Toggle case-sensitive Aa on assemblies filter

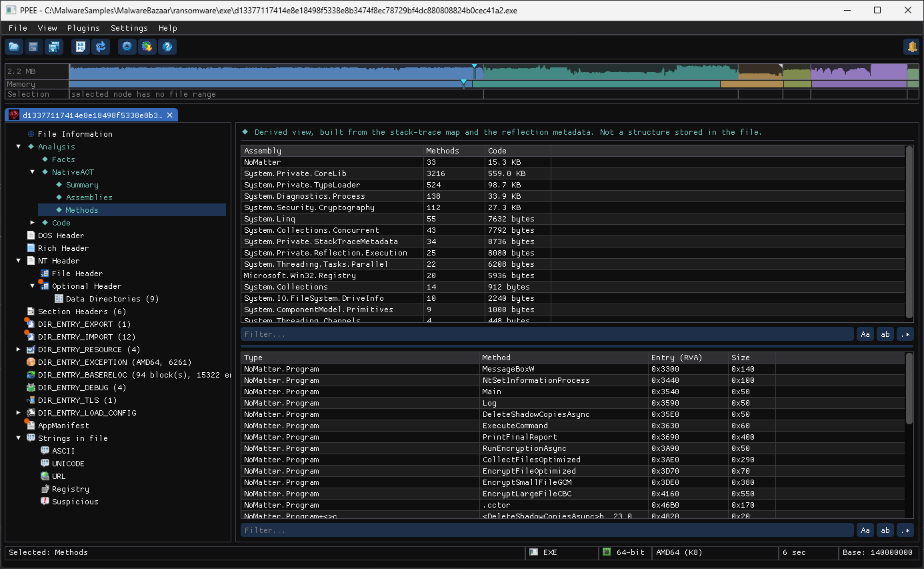865,334
